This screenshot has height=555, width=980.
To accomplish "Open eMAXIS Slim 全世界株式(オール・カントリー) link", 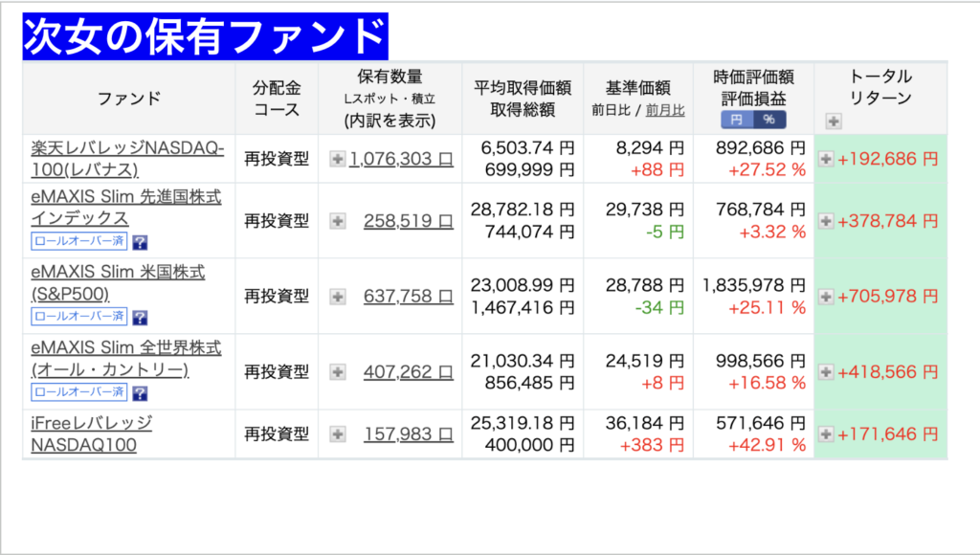I will click(x=126, y=359).
